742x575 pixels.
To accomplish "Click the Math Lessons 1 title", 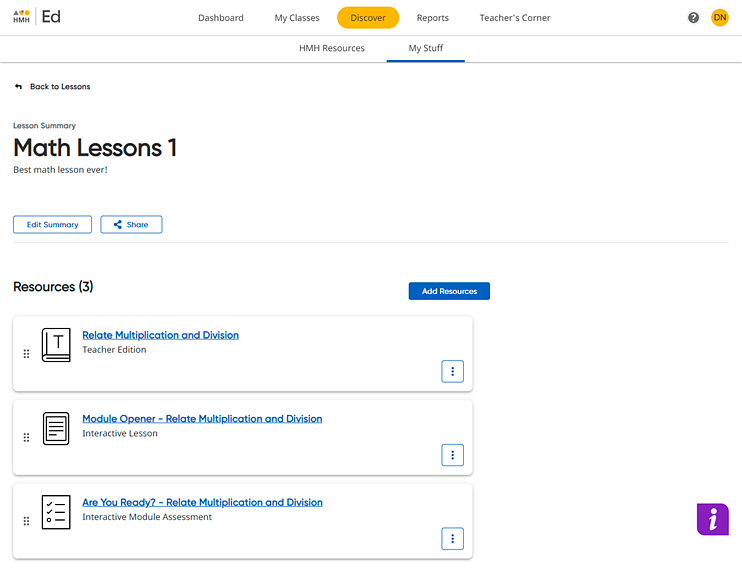I will pos(95,148).
